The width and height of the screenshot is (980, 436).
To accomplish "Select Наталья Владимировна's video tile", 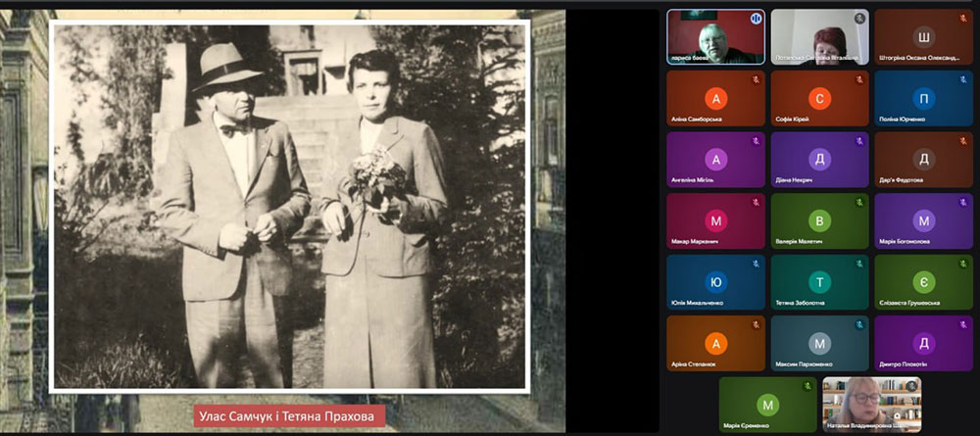I will point(871,405).
